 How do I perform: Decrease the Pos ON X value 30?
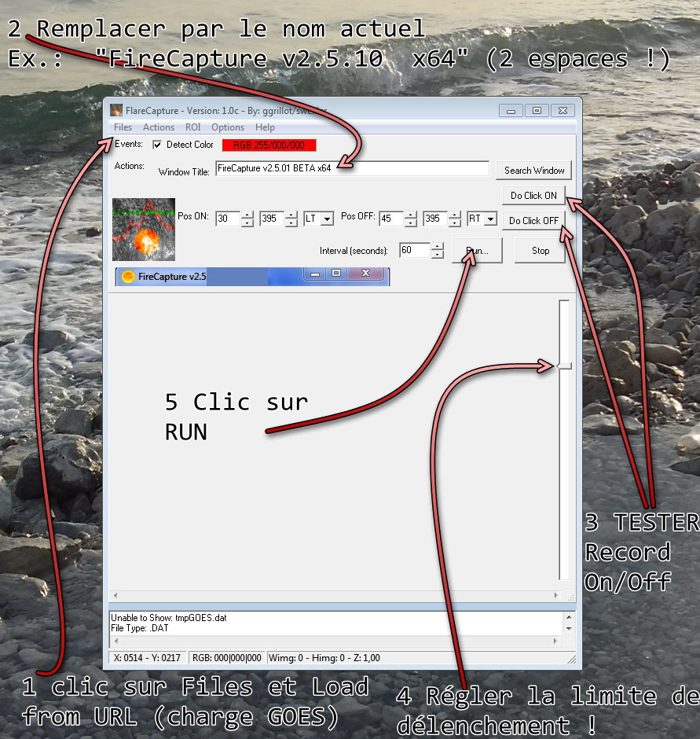247,222
